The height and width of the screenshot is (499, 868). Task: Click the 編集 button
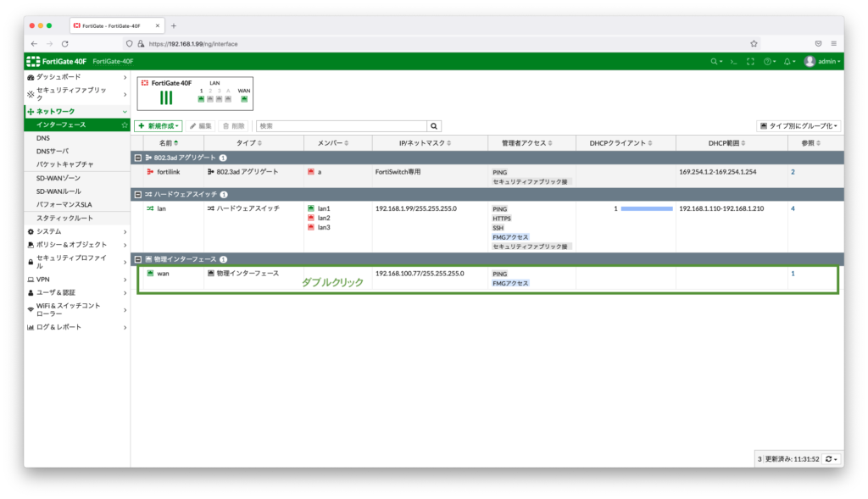pos(200,126)
